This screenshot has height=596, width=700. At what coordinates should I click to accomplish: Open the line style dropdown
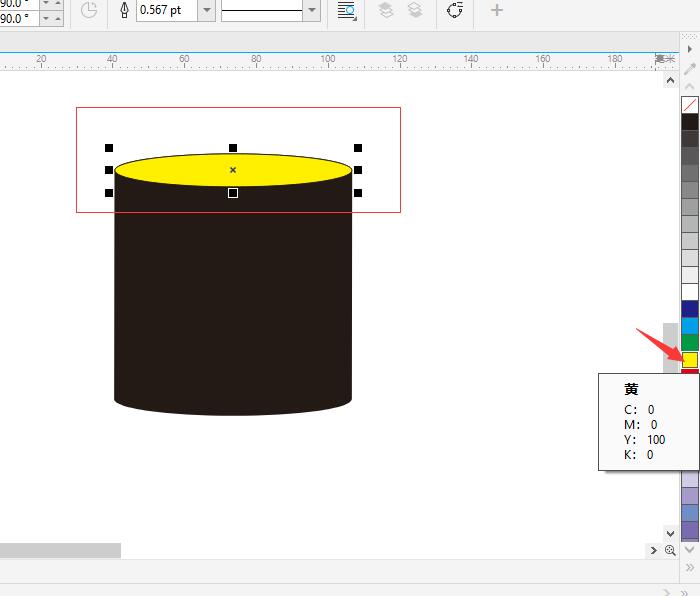click(x=311, y=10)
